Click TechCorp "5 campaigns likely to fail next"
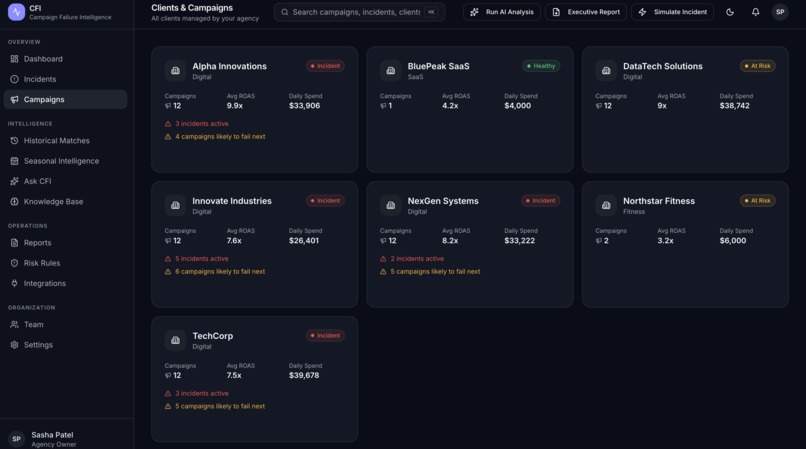The height and width of the screenshot is (449, 806). (220, 406)
